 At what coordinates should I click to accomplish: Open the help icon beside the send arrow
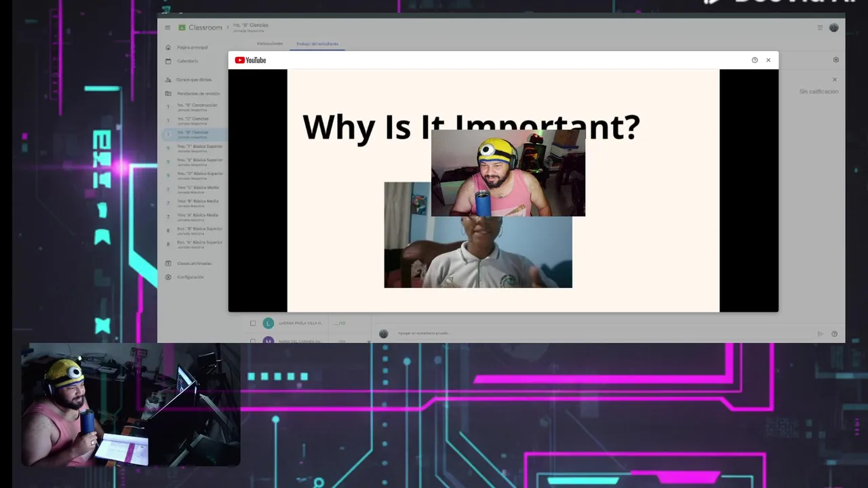click(x=834, y=333)
